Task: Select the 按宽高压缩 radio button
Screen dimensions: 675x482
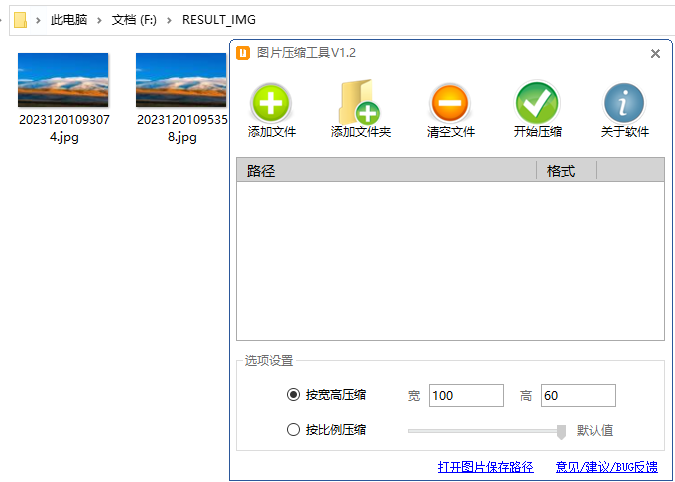Action: pyautogui.click(x=293, y=395)
